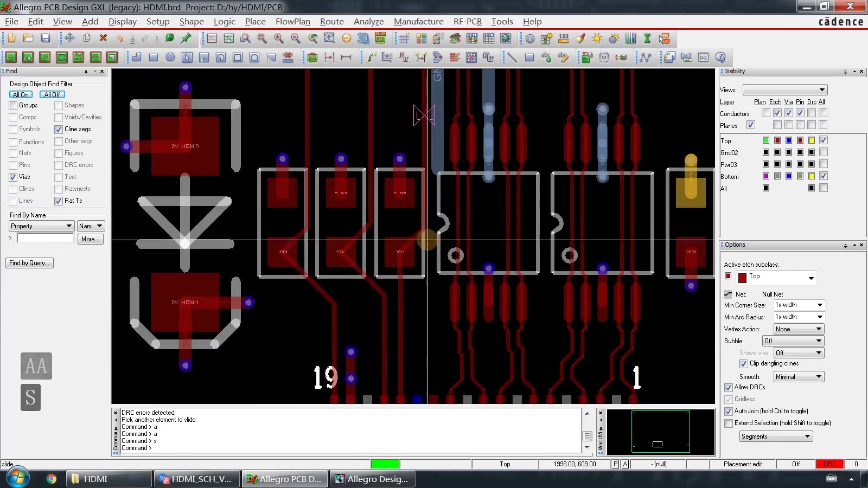Image resolution: width=868 pixels, height=488 pixels.
Task: Toggle the Clip dangling clines checkbox
Action: 744,364
